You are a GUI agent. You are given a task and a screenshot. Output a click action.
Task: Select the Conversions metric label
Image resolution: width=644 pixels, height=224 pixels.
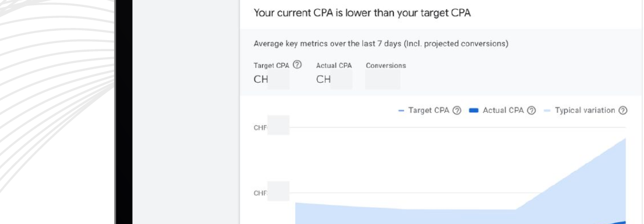click(x=385, y=65)
